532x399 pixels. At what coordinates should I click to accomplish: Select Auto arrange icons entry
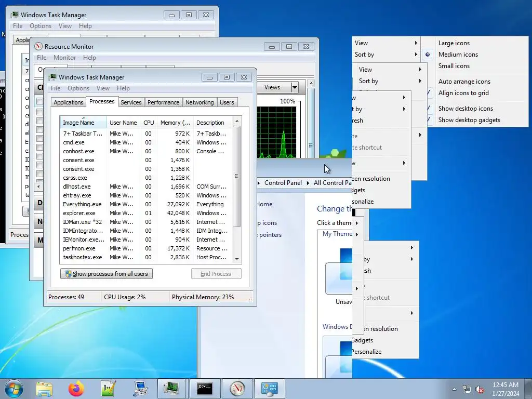coord(464,82)
